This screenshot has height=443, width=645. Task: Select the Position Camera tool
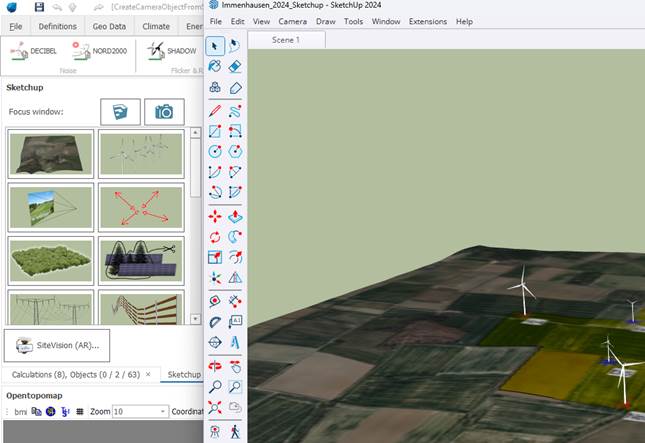[215, 431]
